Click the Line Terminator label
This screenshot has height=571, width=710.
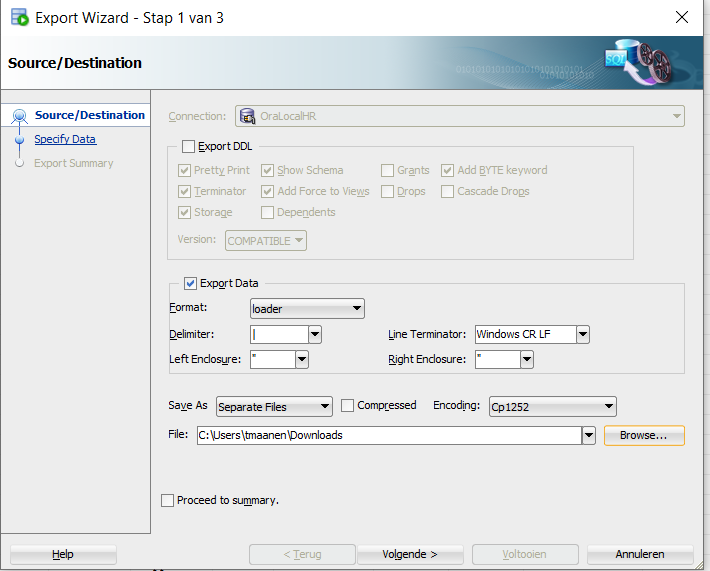427,334
